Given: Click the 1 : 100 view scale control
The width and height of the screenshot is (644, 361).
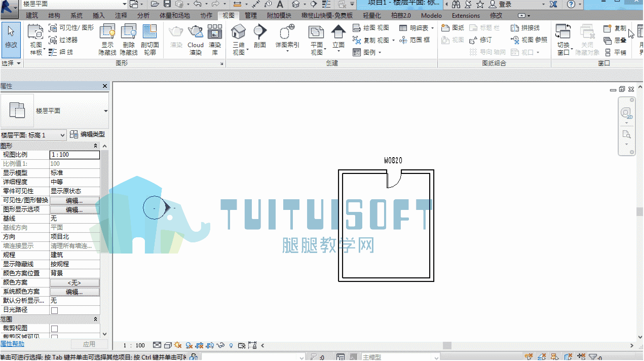Looking at the screenshot, I should pyautogui.click(x=134, y=345).
